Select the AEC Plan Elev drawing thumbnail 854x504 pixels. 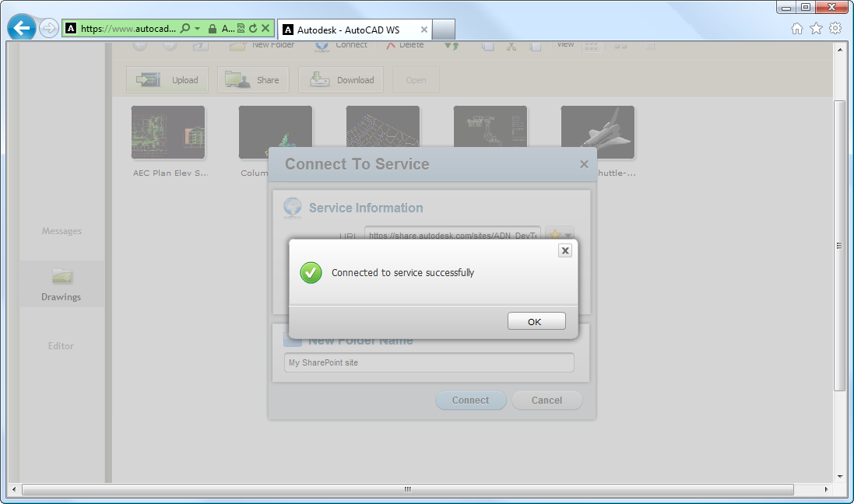click(168, 133)
